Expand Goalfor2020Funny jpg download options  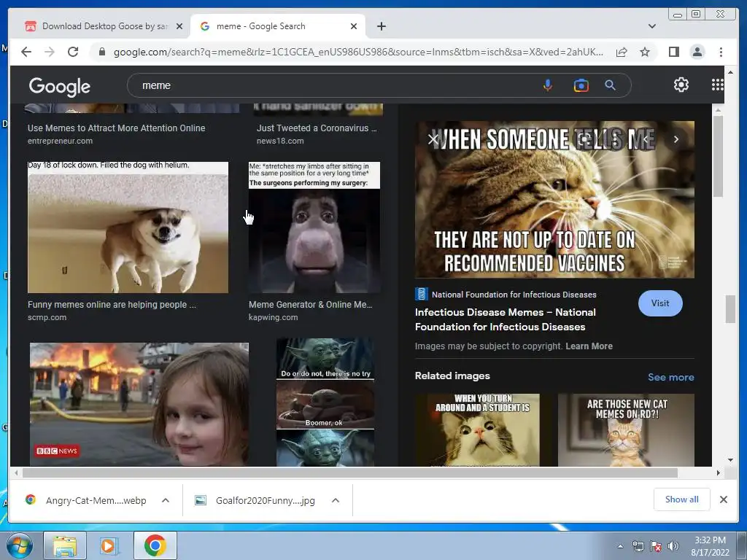click(x=336, y=500)
